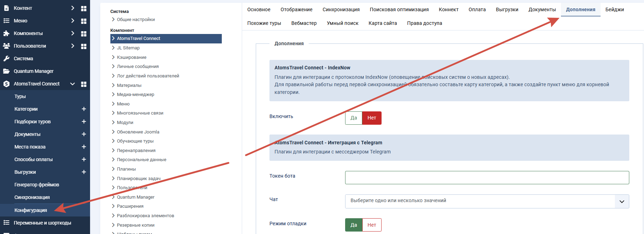
Task: Set Включить IndexNow to Нет
Action: coord(372,118)
